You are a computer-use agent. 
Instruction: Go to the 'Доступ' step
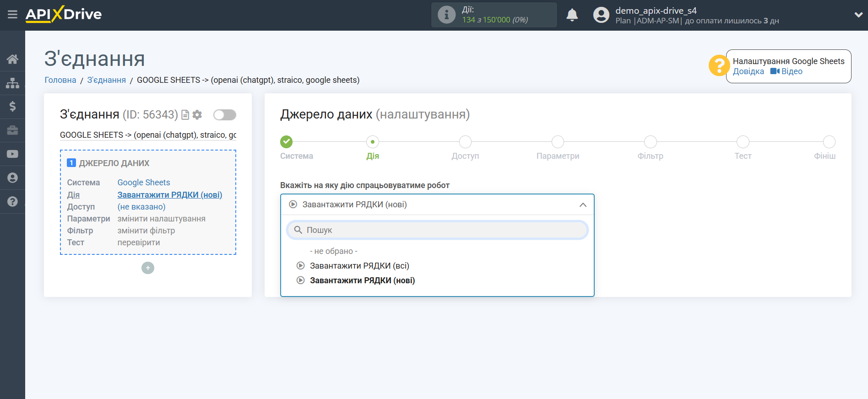coord(465,142)
